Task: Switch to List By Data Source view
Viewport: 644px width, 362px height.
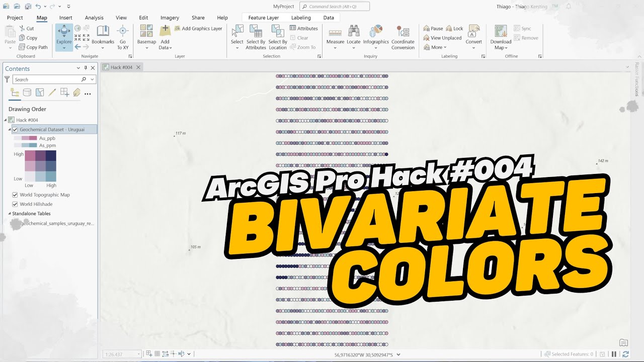Action: pos(27,93)
